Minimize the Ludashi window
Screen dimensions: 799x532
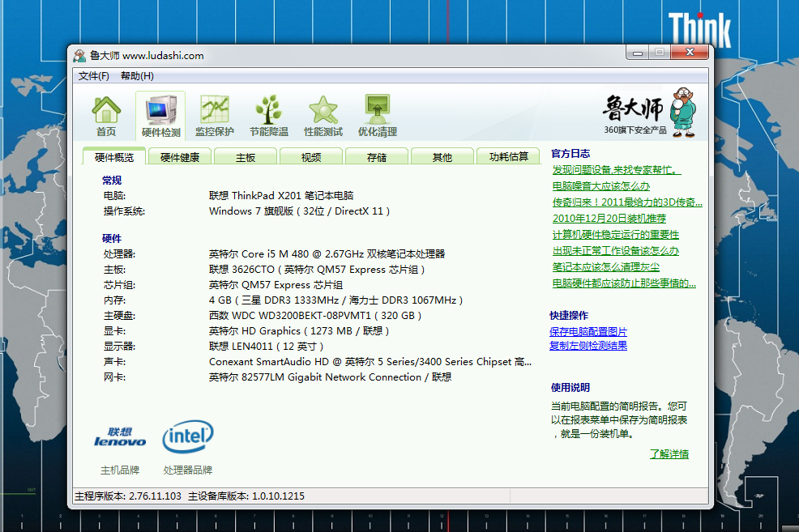point(638,53)
